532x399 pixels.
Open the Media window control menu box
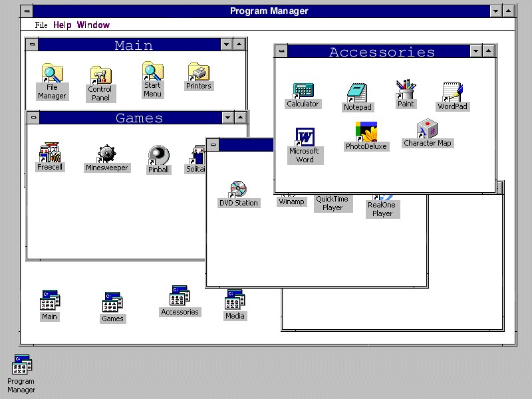213,145
